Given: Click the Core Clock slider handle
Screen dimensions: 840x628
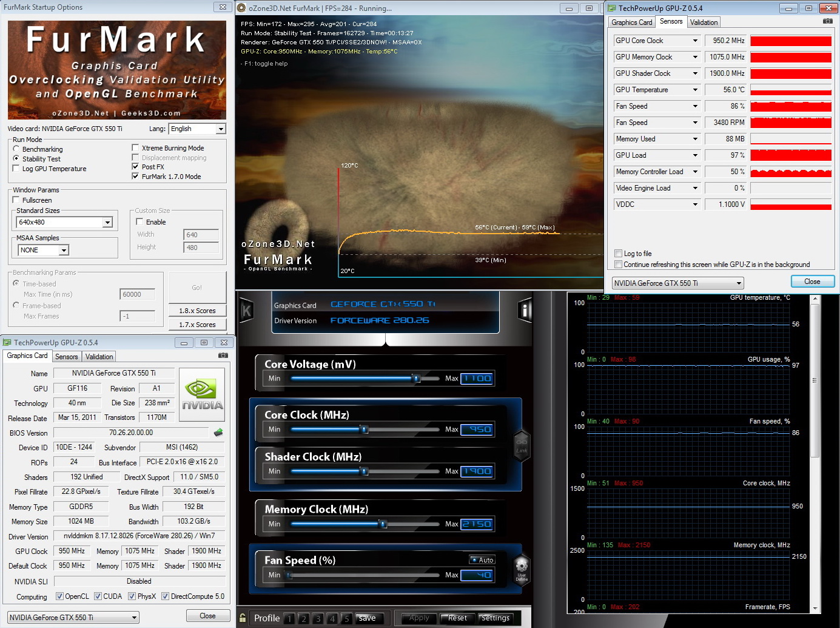Looking at the screenshot, I should 365,430.
